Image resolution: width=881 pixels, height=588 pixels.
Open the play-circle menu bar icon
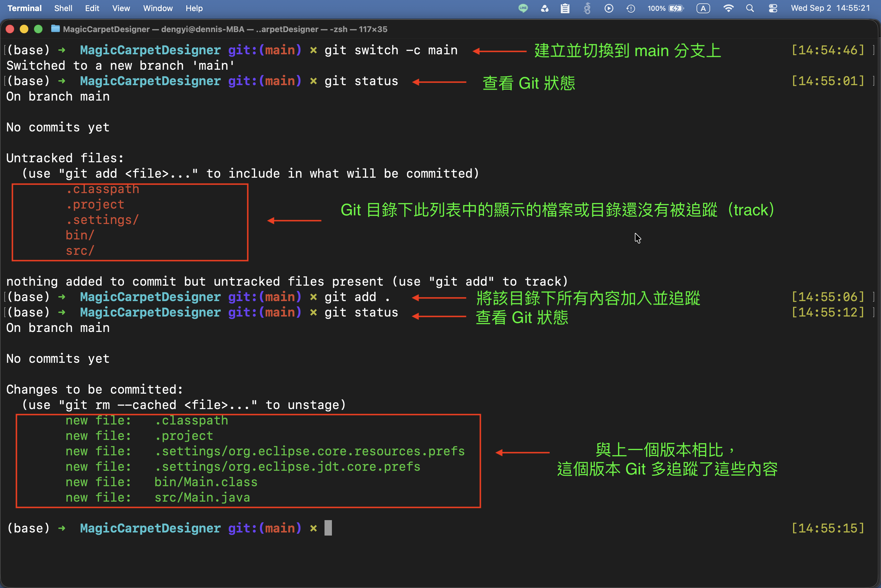(x=609, y=8)
